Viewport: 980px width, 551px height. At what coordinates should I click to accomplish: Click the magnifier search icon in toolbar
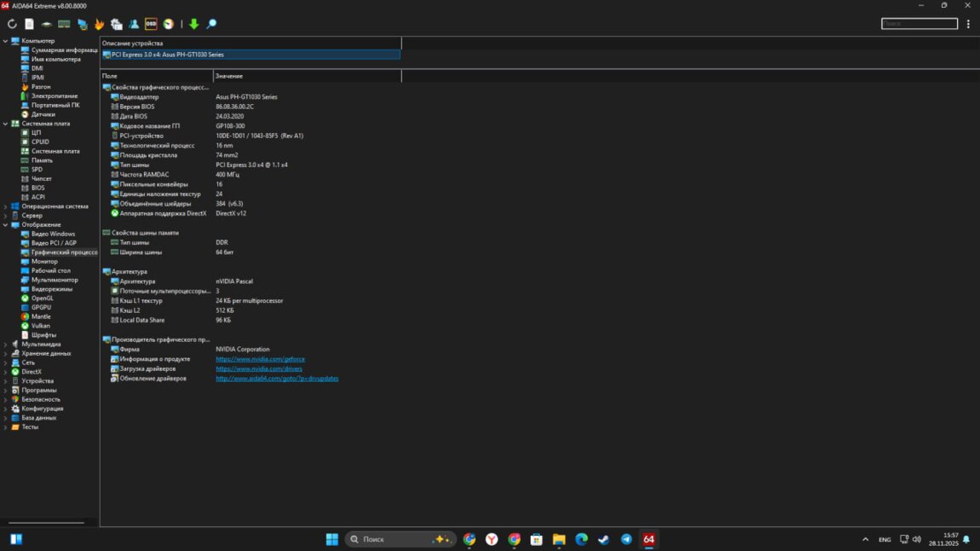211,24
